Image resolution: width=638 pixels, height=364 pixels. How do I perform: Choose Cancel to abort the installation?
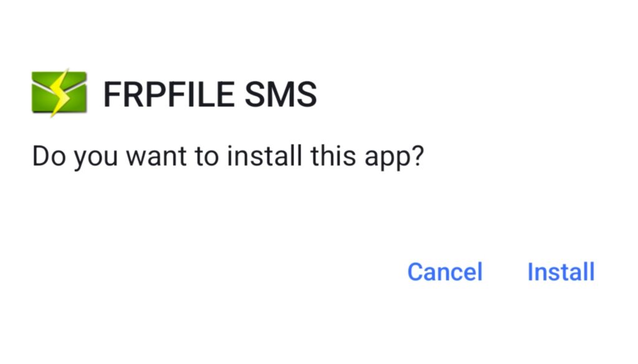445,272
